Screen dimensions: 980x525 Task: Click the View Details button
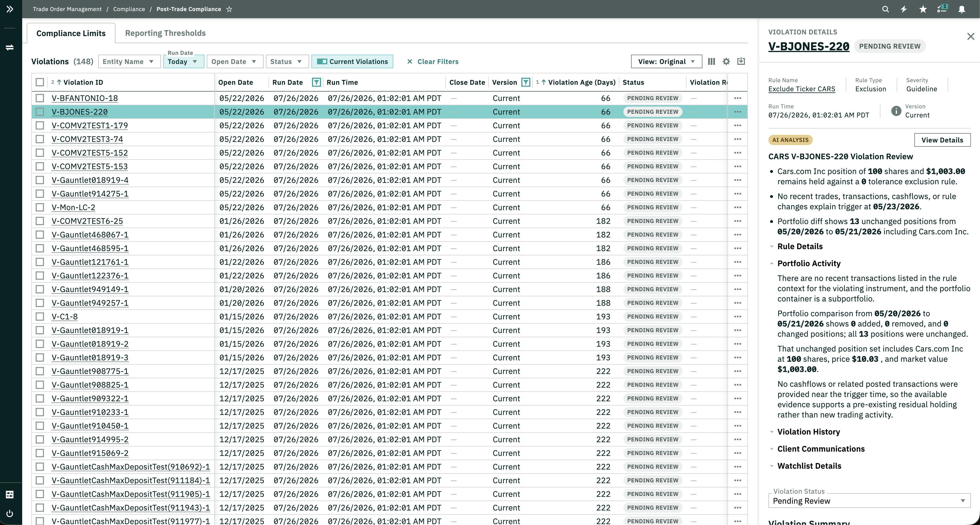(x=942, y=140)
